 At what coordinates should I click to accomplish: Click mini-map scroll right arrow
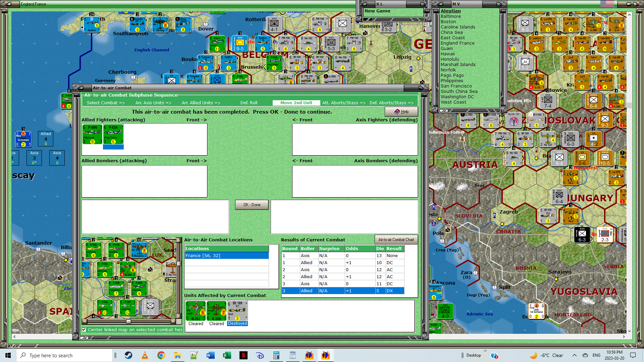coord(173,321)
